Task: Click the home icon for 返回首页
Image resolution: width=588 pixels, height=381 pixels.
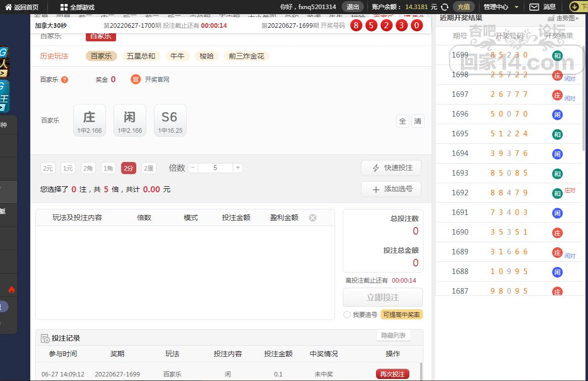Action: pos(9,7)
